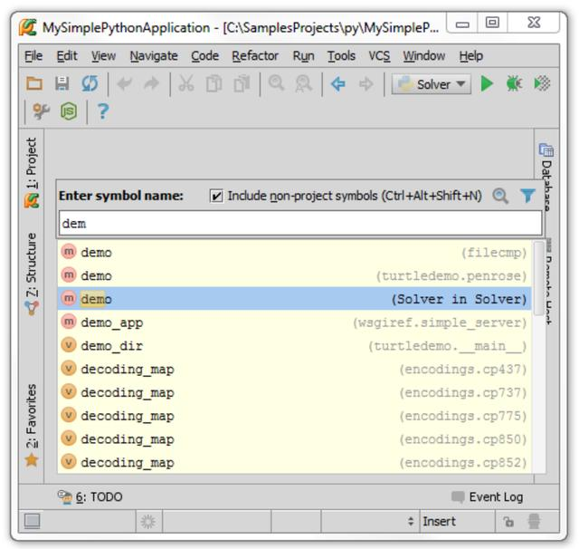Select demo (Solver in Solver) result
Screen dimensions: 579x549
click(294, 299)
